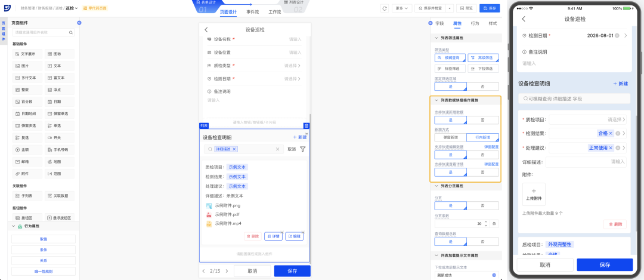Image resolution: width=644 pixels, height=280 pixels.
Task: Choose 弹窗新增 as 新增方式
Action: 451,137
